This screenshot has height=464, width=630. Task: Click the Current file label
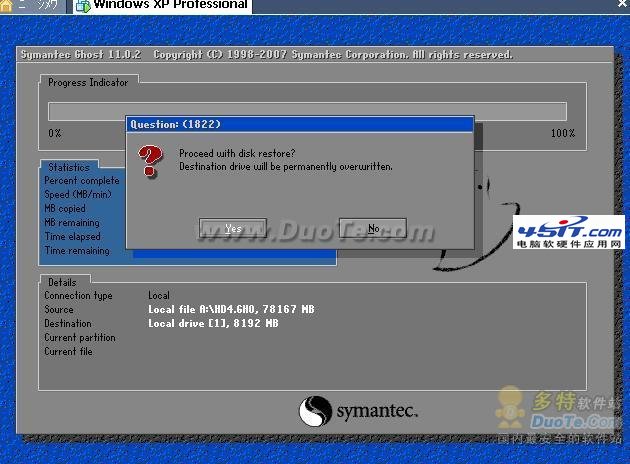click(68, 352)
